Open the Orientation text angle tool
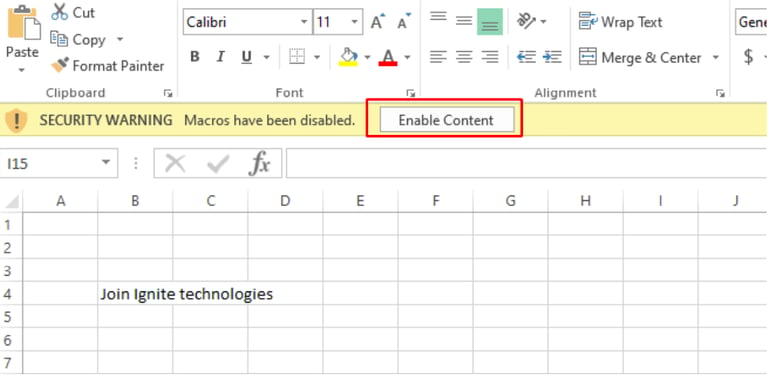Screen dimensions: 768x382 pyautogui.click(x=527, y=22)
